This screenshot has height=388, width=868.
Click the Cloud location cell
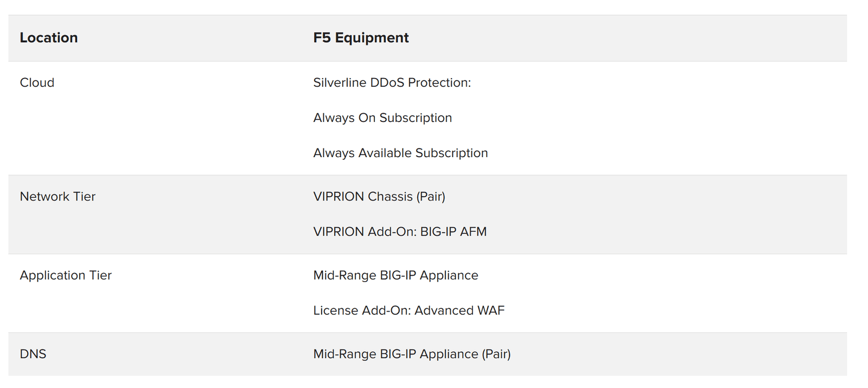37,83
